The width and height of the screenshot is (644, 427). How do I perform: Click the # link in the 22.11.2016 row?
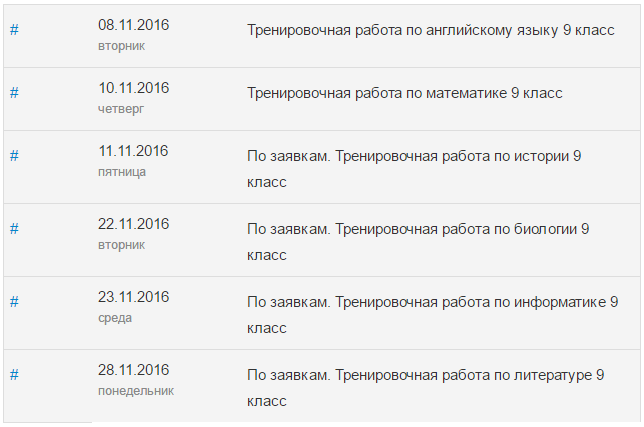pyautogui.click(x=14, y=229)
